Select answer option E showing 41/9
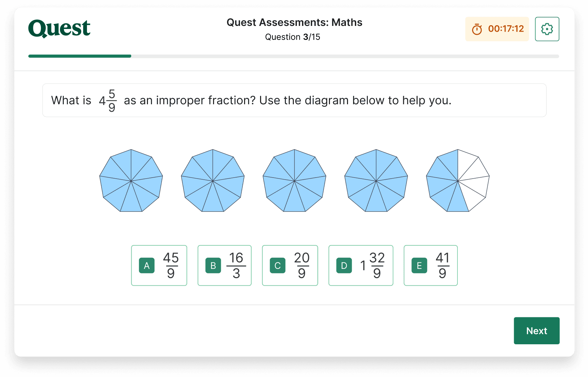The height and width of the screenshot is (377, 588). pyautogui.click(x=431, y=265)
